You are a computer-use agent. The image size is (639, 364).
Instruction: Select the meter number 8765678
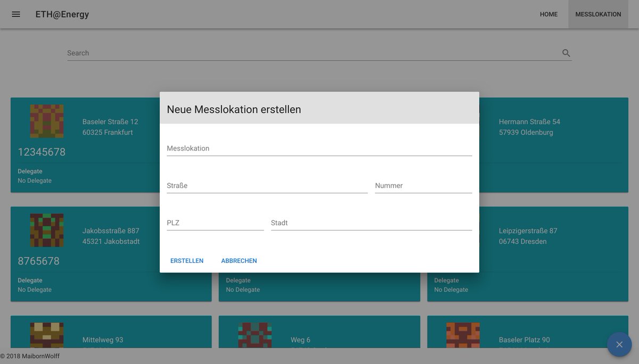[39, 261]
